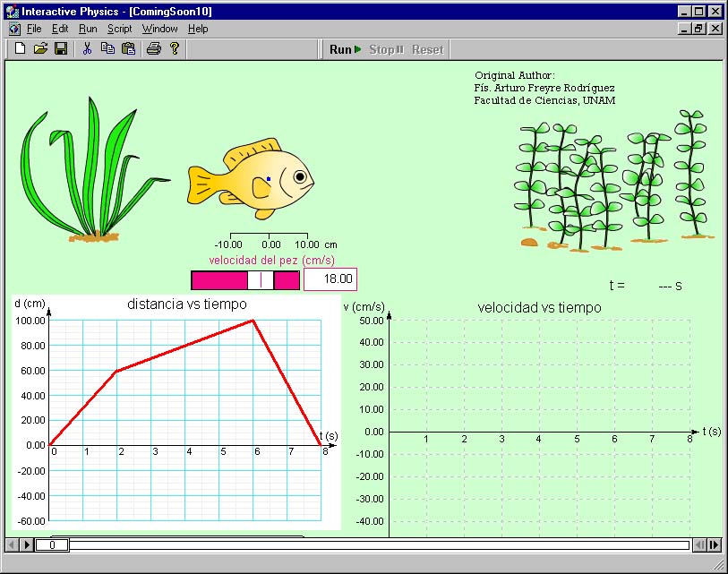Open the Window menu
Screen dimensions: 728x574
pos(159,29)
